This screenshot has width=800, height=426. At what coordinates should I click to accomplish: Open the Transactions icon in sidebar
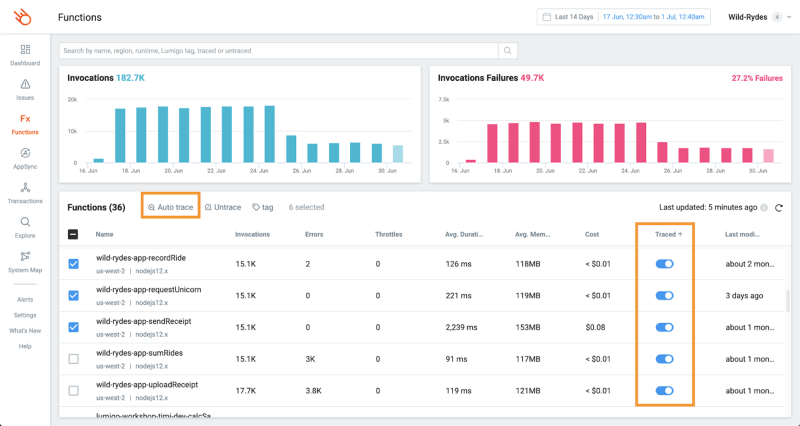coord(25,187)
